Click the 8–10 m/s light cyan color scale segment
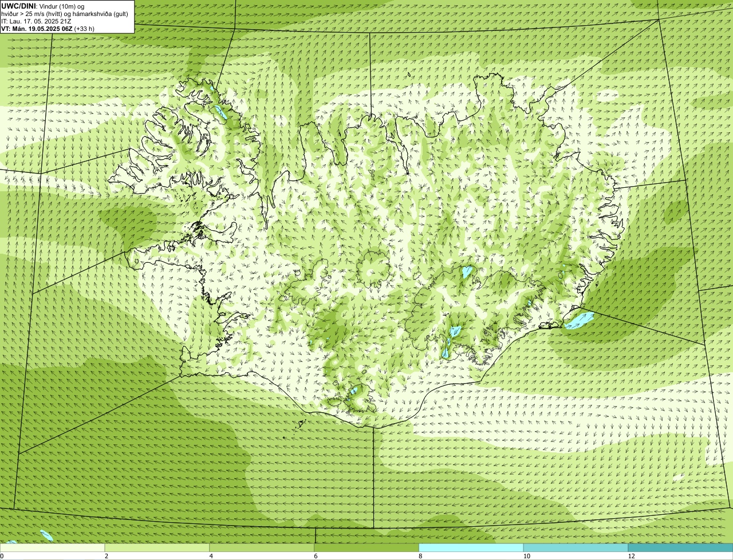 (471, 547)
